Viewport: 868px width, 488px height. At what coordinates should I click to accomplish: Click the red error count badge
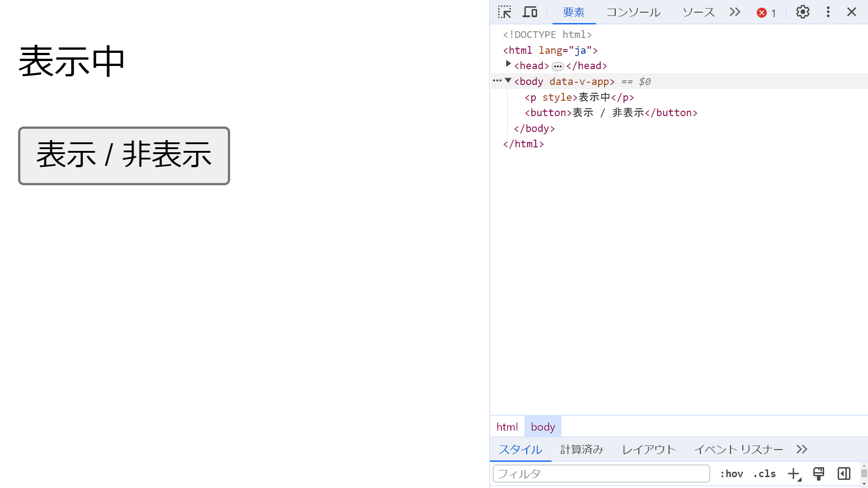point(766,13)
